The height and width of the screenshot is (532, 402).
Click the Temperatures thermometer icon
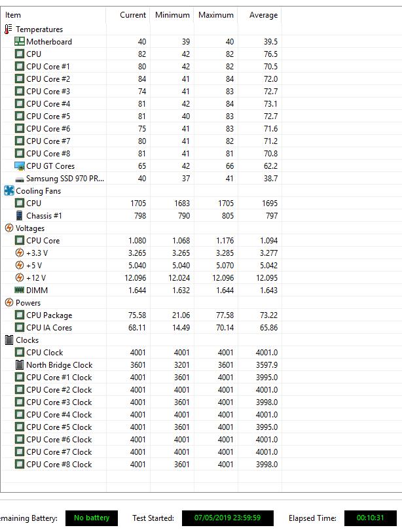(x=8, y=29)
